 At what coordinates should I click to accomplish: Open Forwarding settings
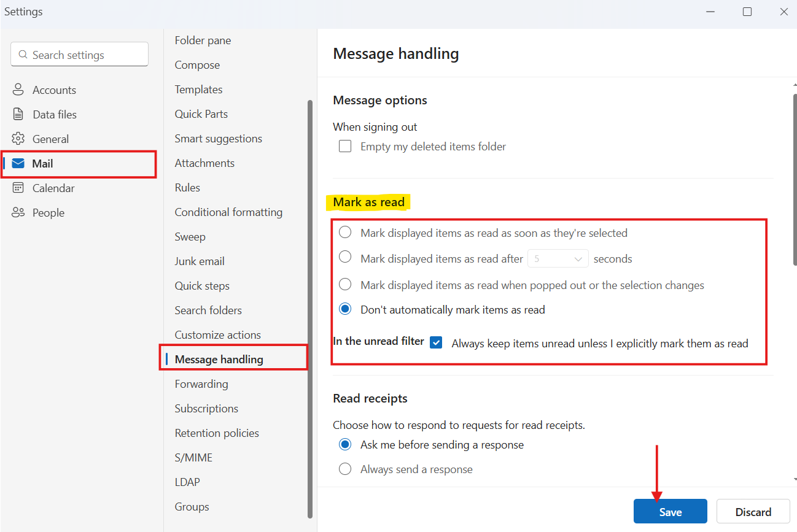click(x=201, y=384)
